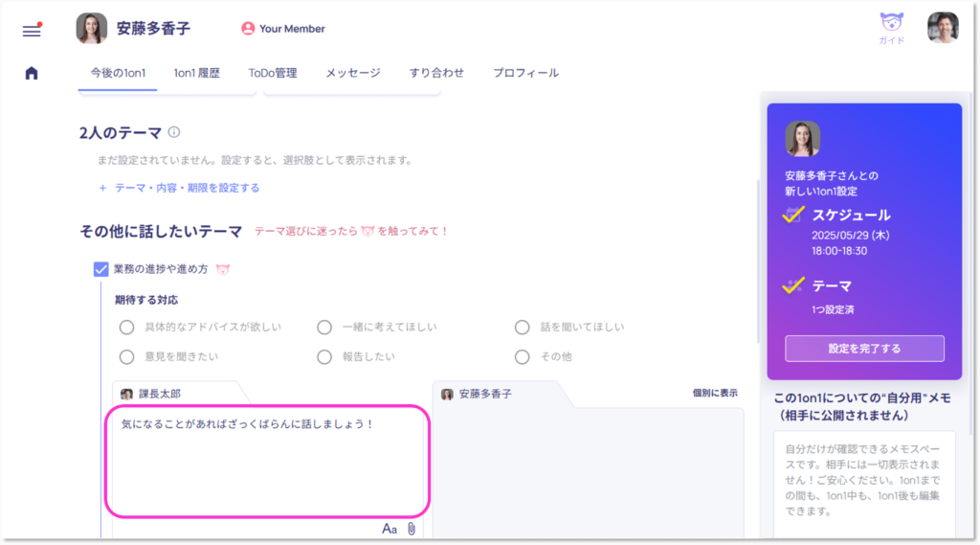Click the 2025/05/29 (木) schedule date
Screen dimensions: 980x545
[851, 236]
